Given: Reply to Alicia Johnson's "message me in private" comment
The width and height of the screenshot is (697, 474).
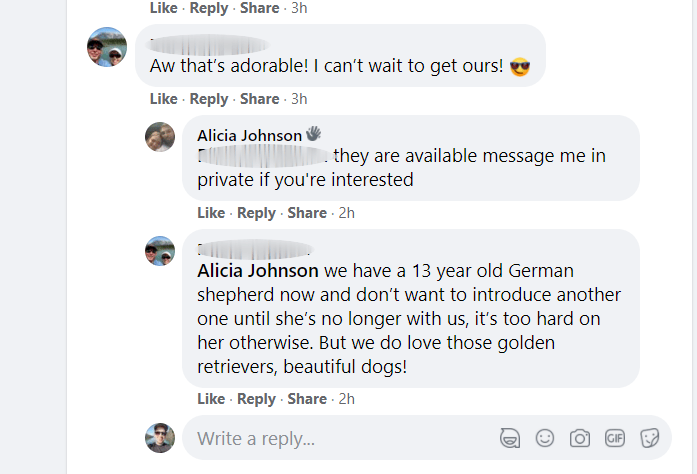Looking at the screenshot, I should [256, 213].
